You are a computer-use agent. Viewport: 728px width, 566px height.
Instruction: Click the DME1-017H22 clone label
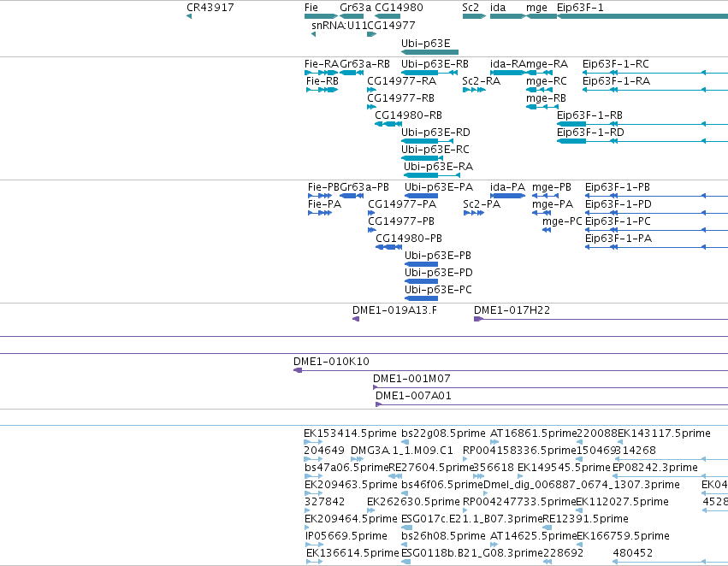tap(512, 310)
